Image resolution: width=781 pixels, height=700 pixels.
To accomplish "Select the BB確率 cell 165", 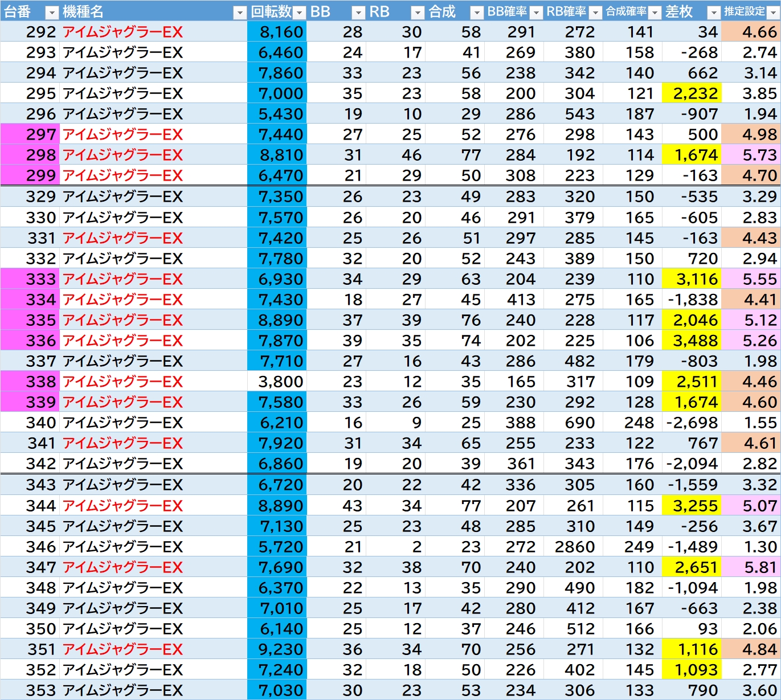I will pos(514,382).
